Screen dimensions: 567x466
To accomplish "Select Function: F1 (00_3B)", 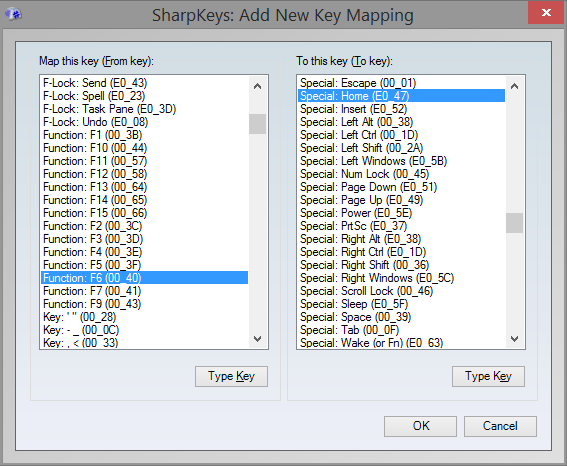I will point(144,135).
